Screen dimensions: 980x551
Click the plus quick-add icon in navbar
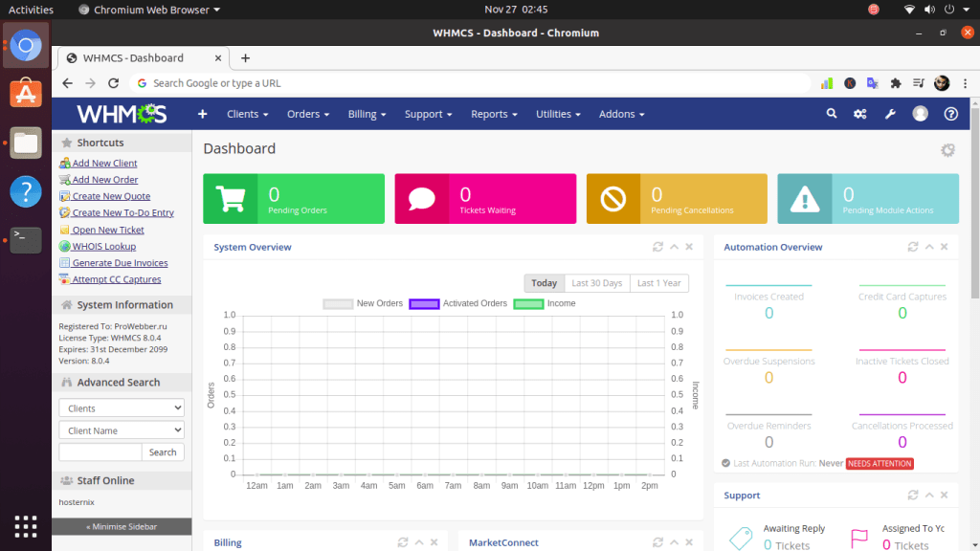pyautogui.click(x=203, y=114)
